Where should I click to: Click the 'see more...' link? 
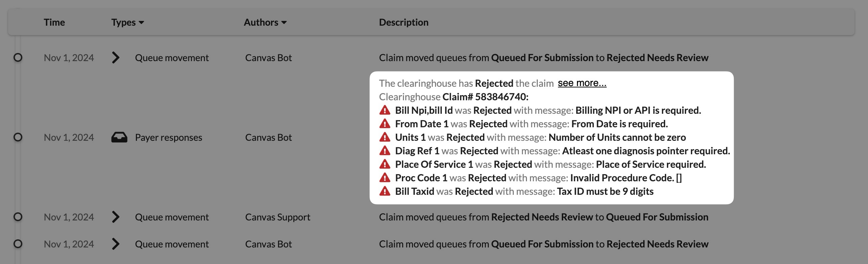[582, 83]
